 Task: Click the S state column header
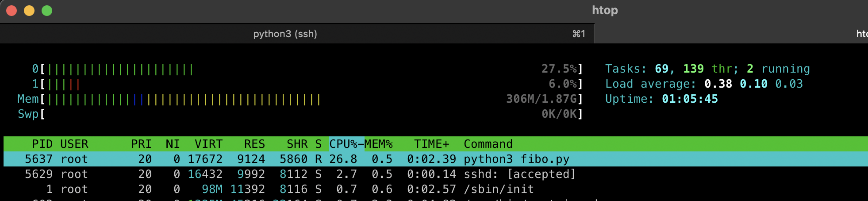tap(318, 144)
